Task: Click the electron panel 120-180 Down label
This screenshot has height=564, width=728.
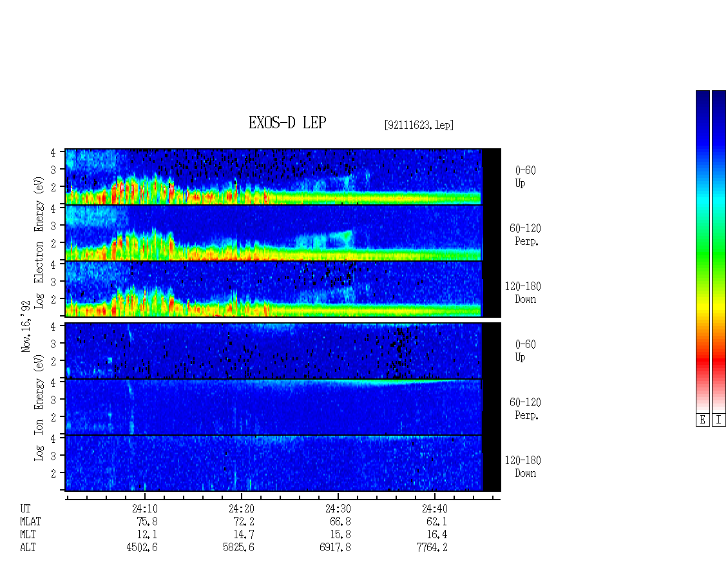Action: (x=523, y=293)
